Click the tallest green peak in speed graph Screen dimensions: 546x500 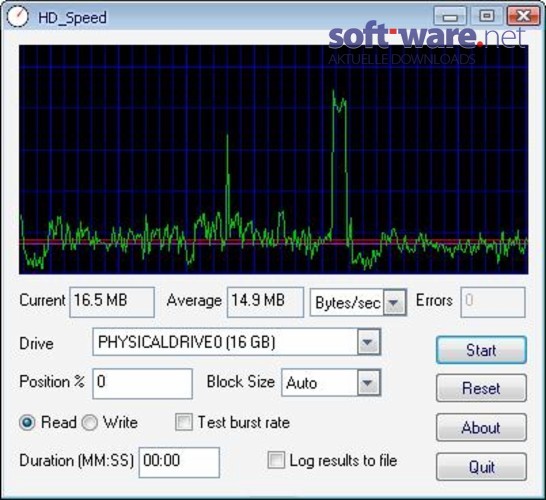333,92
